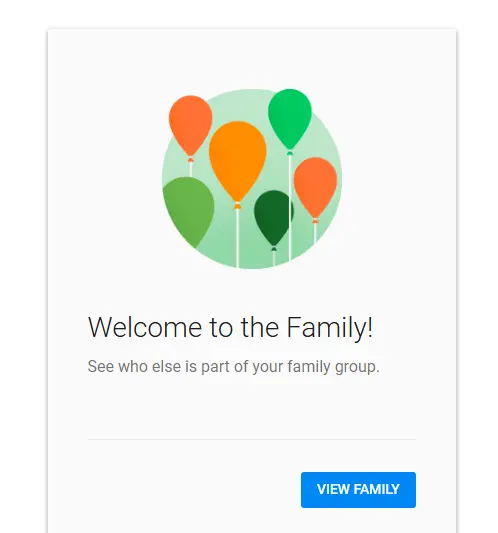Select the light green balloon clipped by circle
The height and width of the screenshot is (533, 498).
pos(189,211)
